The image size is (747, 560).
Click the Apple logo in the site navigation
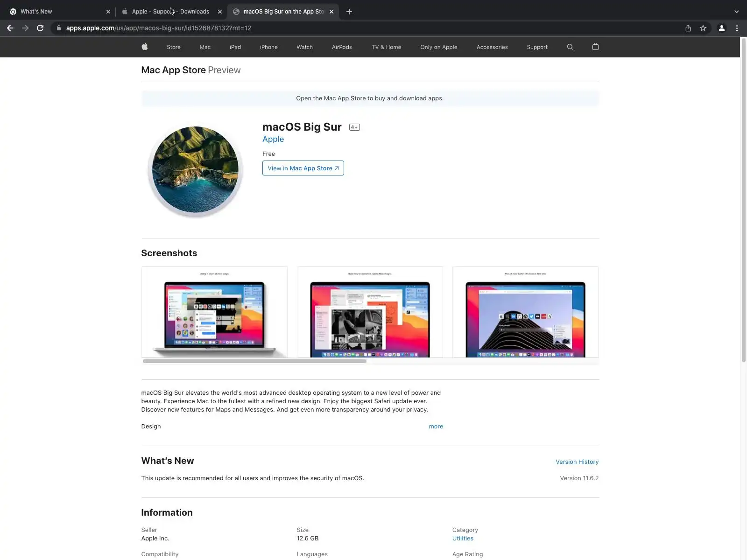(x=145, y=47)
